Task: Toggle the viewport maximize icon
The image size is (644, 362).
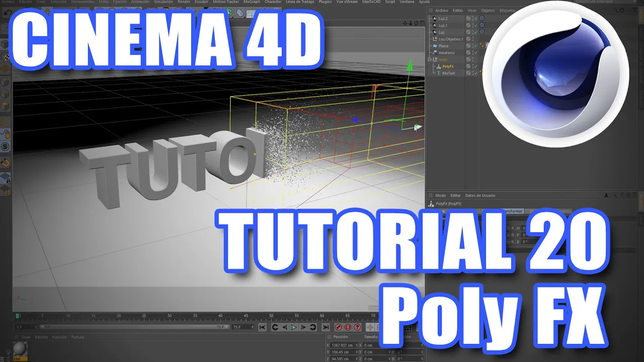Action: 421,23
